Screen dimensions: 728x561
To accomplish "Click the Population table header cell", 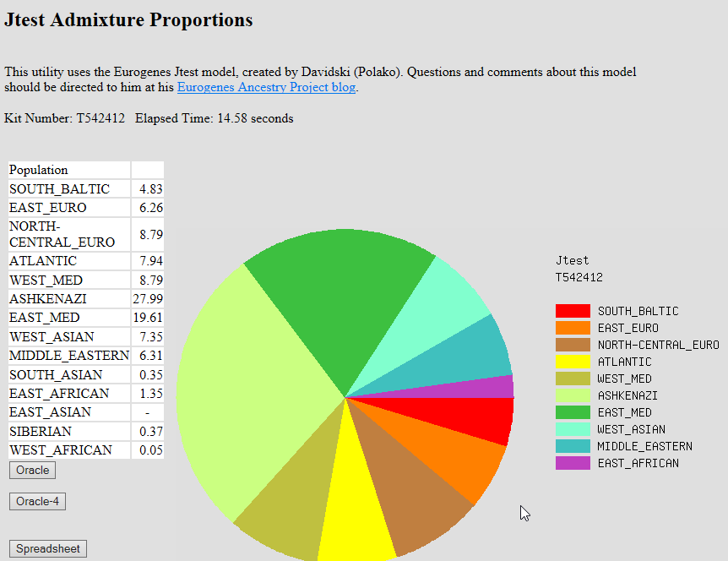I will coord(69,170).
